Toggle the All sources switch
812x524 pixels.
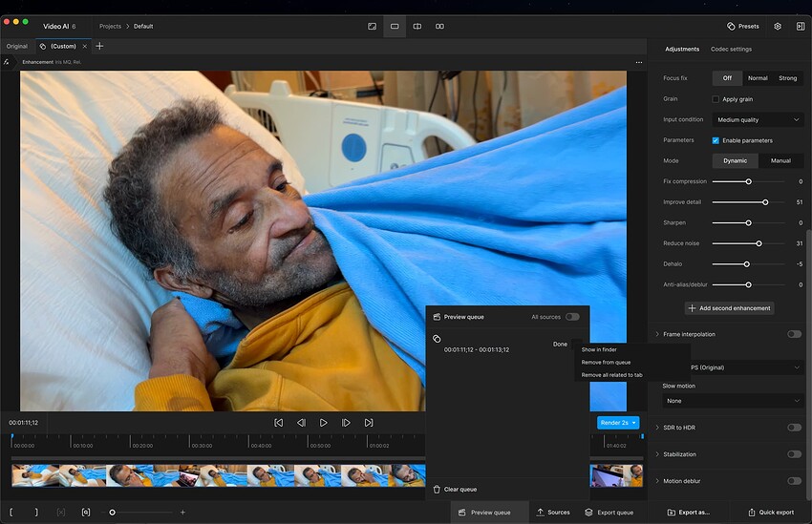pos(571,317)
